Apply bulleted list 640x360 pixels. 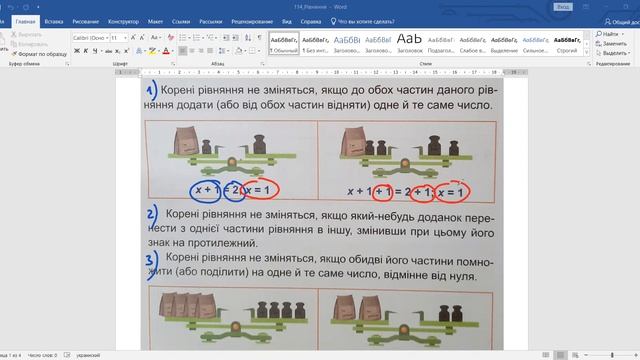click(x=182, y=38)
